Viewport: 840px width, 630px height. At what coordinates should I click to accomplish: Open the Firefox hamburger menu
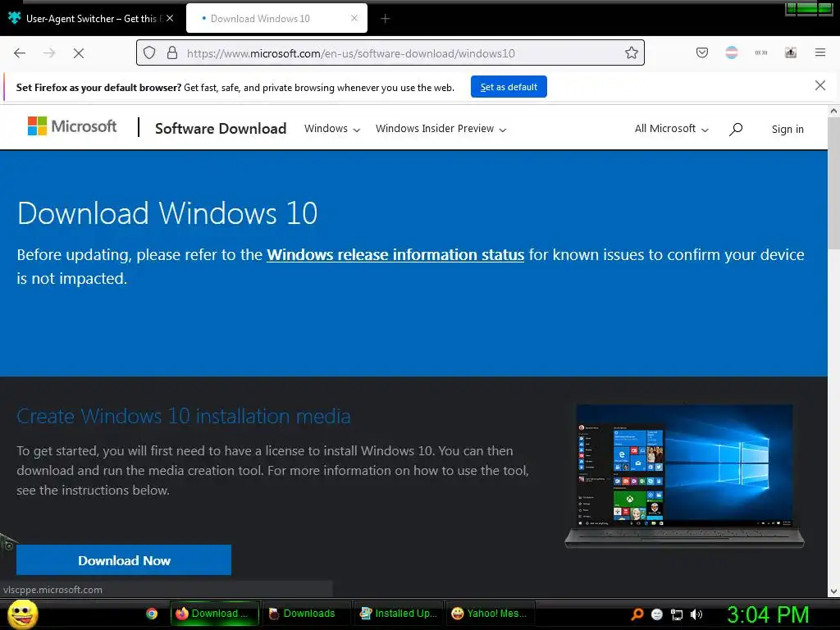(820, 52)
